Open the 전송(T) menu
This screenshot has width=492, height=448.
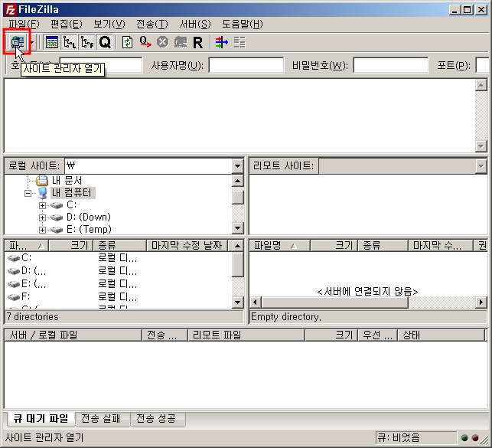point(152,24)
